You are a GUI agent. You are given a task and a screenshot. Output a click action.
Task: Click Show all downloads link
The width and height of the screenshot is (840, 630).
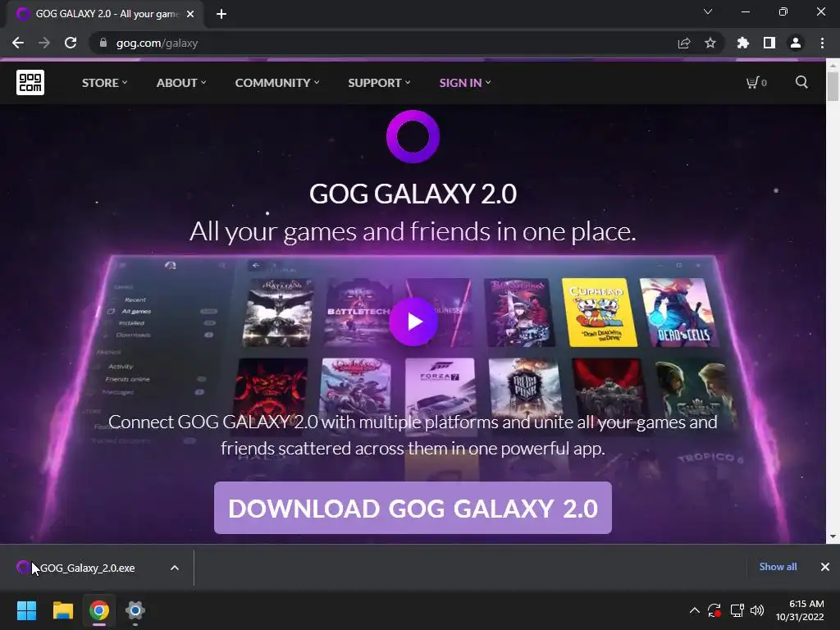(x=778, y=567)
